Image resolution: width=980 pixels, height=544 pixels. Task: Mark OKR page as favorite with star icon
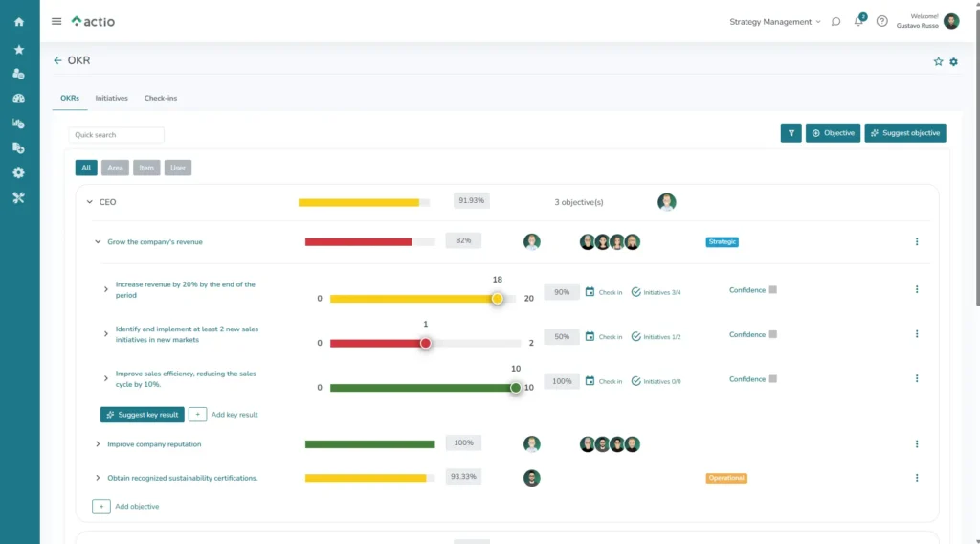click(x=938, y=61)
